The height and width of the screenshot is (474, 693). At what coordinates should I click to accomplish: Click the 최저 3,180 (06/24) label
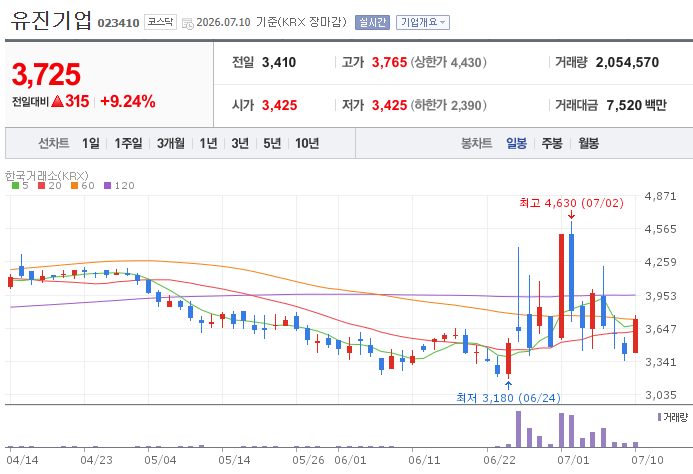(x=508, y=398)
